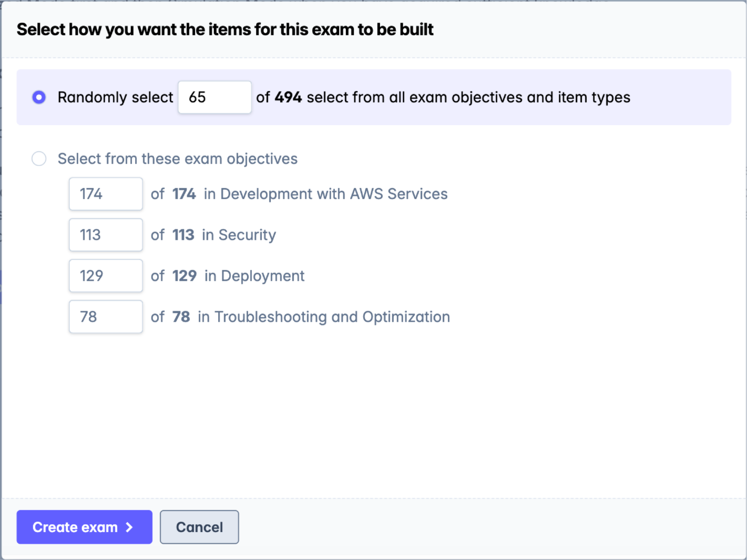Click "select from all exam objectives and item types" text

tap(468, 97)
